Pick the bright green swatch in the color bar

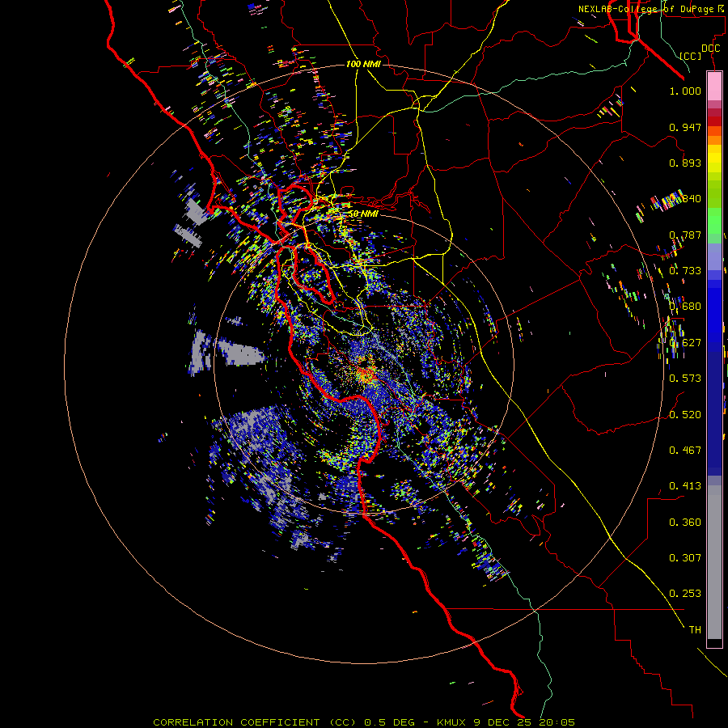point(714,221)
